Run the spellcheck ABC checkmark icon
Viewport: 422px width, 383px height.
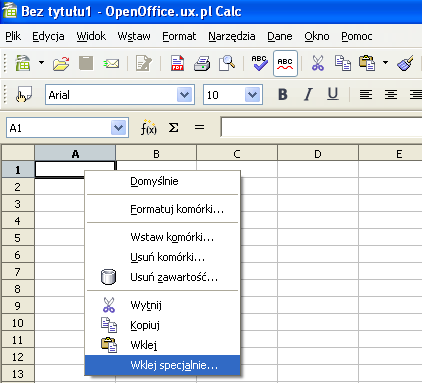tap(260, 63)
